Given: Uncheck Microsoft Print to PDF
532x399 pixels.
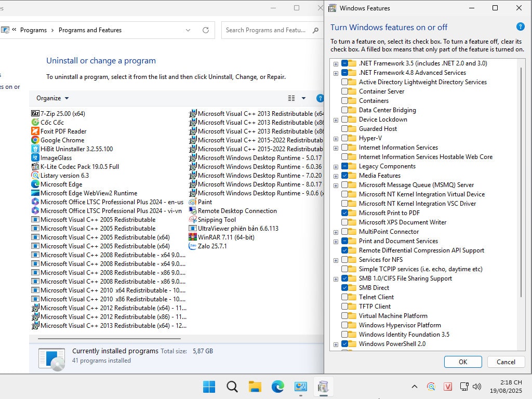Looking at the screenshot, I should [344, 212].
